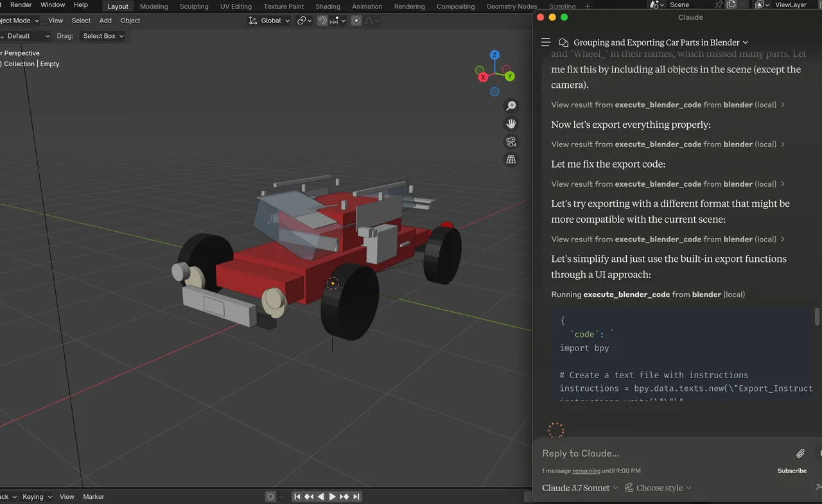Jump to previous keyframe
Screen dimensions: 822x504
click(x=309, y=496)
